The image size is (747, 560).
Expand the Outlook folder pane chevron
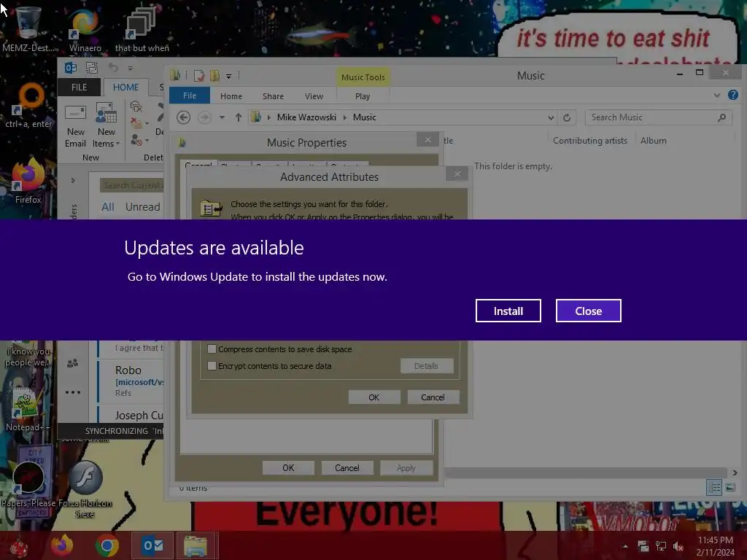[x=73, y=181]
